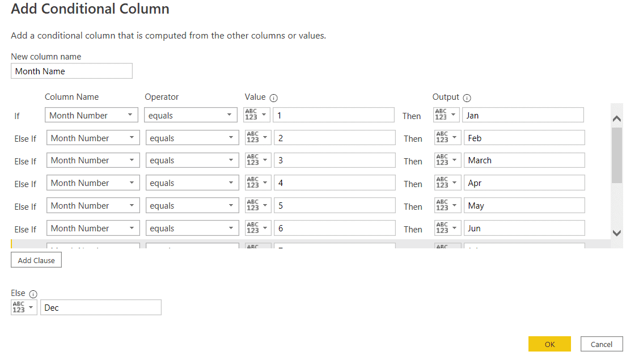The height and width of the screenshot is (364, 643).
Task: Click the scrollbar down arrow
Action: tap(616, 232)
